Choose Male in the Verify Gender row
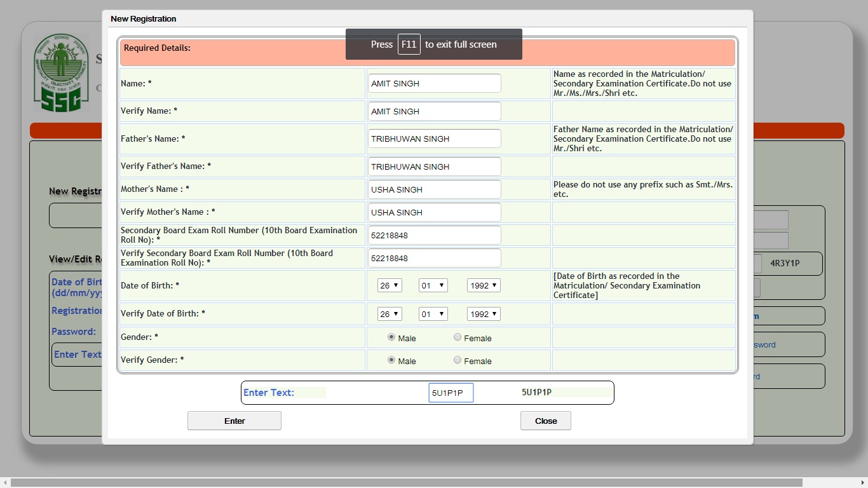The image size is (868, 488). (391, 360)
